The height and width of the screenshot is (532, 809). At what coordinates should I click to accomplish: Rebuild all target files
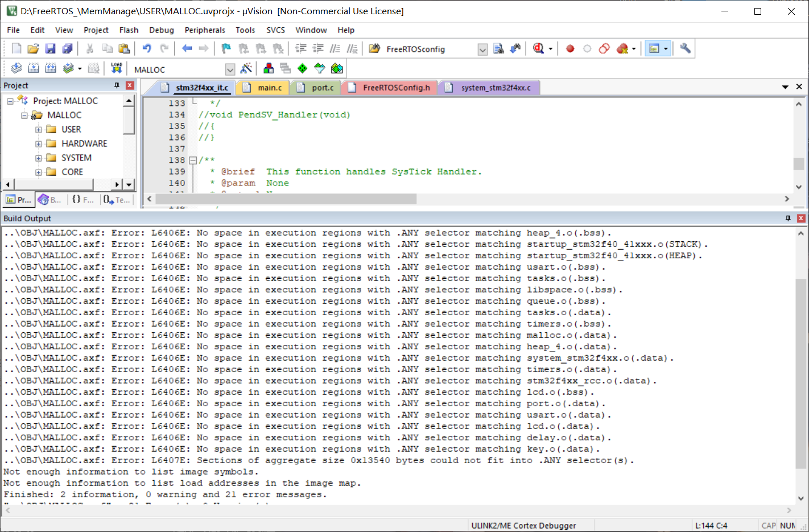50,69
